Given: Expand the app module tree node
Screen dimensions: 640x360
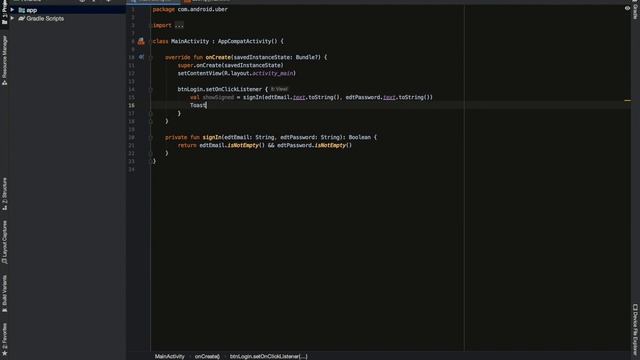Looking at the screenshot, I should [x=12, y=10].
